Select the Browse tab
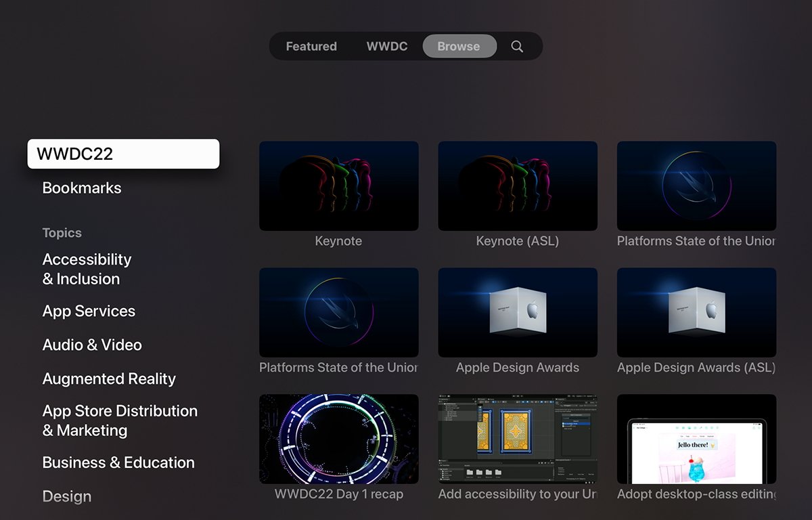The image size is (812, 520). pos(459,46)
